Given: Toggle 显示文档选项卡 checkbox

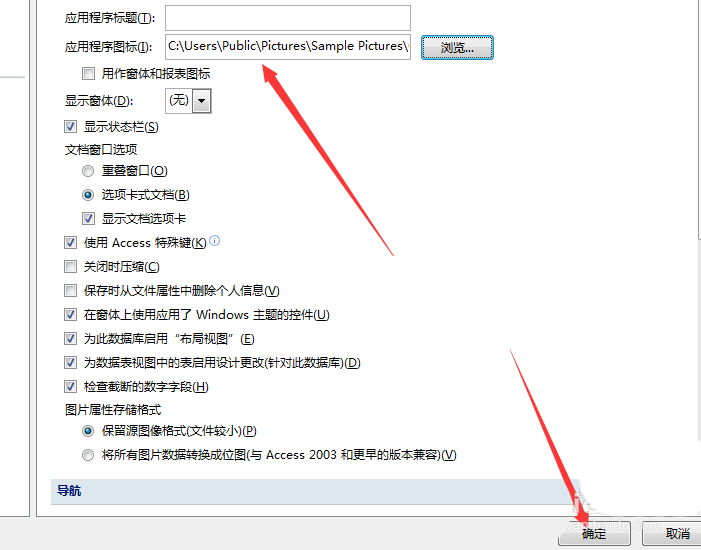Looking at the screenshot, I should [89, 218].
